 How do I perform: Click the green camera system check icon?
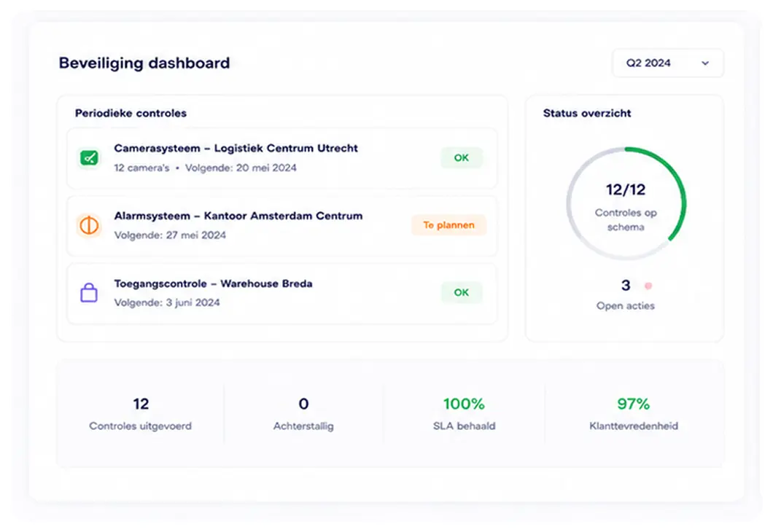click(x=89, y=157)
